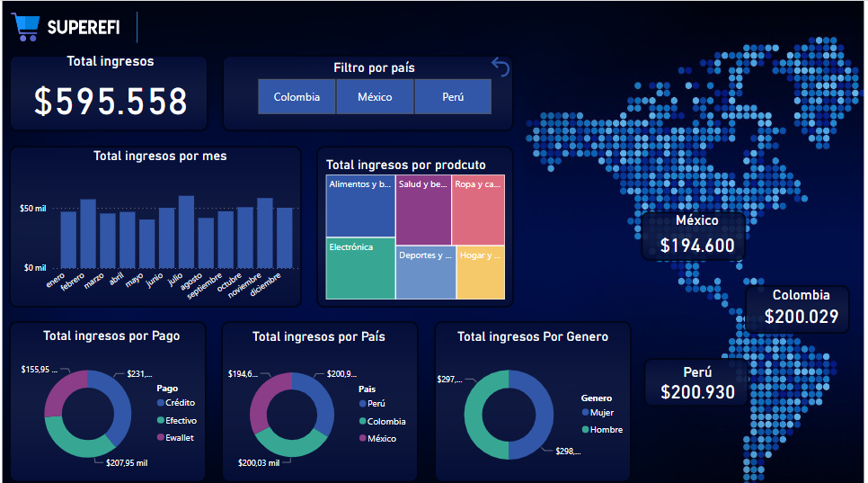The image size is (868, 483).
Task: Click the julio bar in monthly chart
Action: (x=186, y=231)
